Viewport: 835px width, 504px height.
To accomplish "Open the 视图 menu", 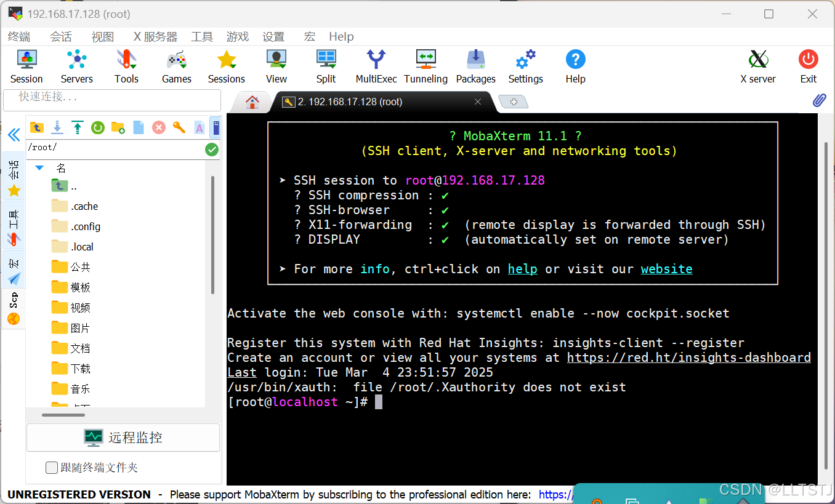I will 103,37.
